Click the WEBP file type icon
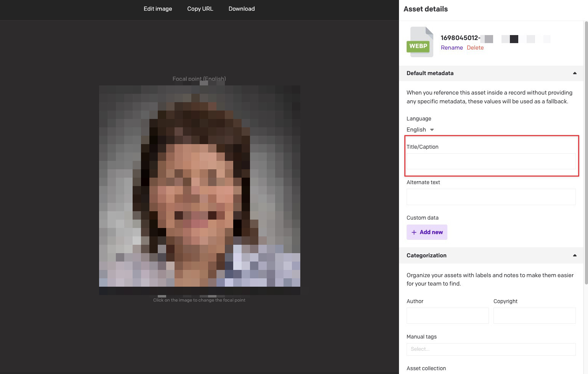This screenshot has width=588, height=374. (x=420, y=42)
